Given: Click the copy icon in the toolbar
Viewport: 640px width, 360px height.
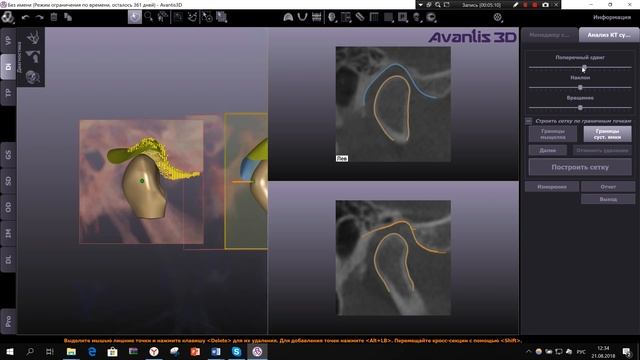Looking at the screenshot, I should click(68, 17).
